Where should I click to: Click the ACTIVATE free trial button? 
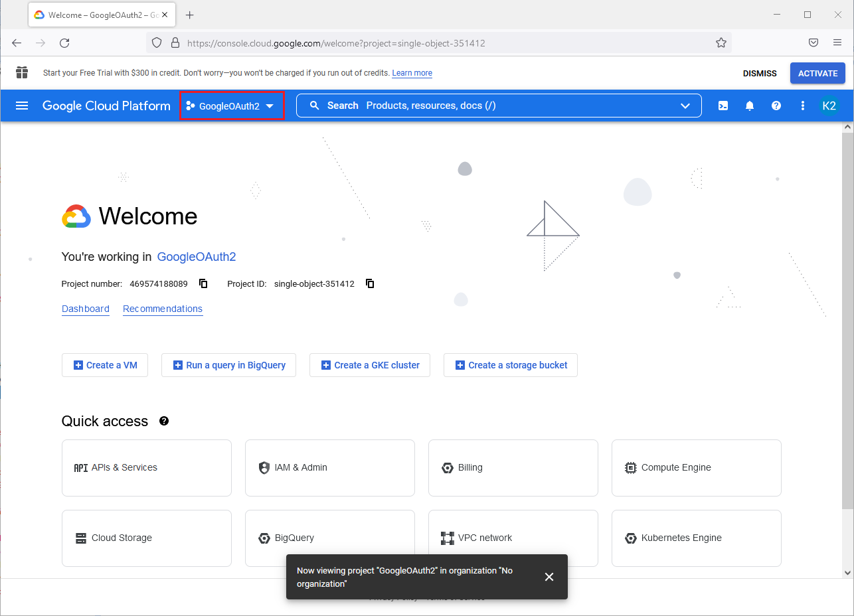(x=817, y=74)
